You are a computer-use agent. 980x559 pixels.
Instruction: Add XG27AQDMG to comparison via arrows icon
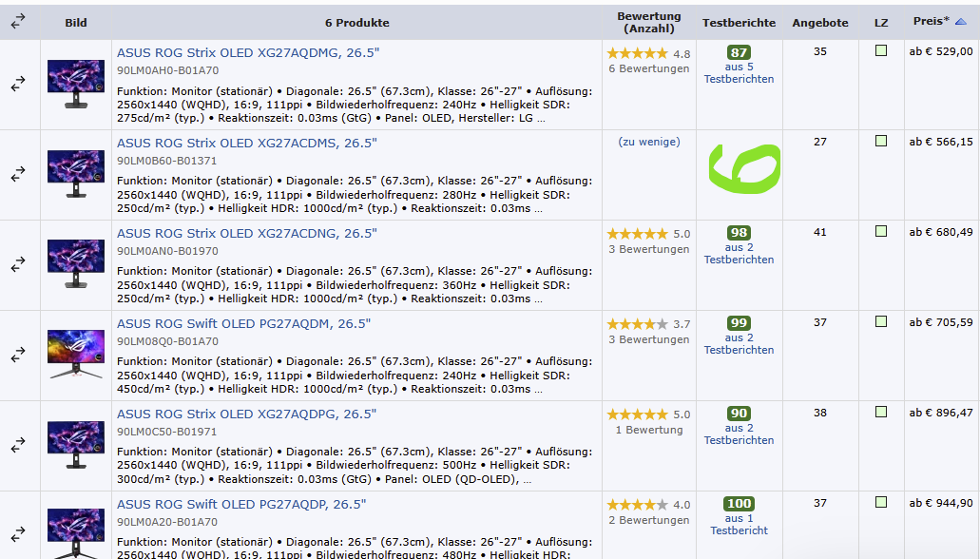point(18,83)
